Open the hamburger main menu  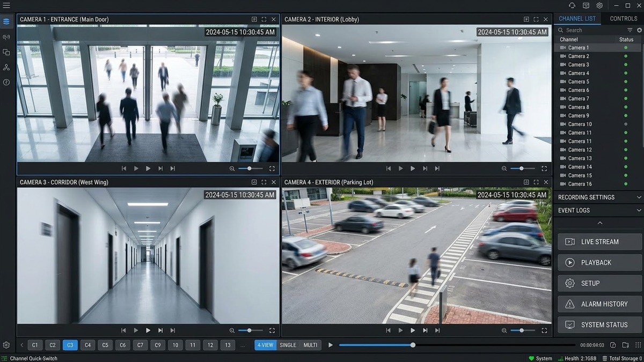(6, 5)
